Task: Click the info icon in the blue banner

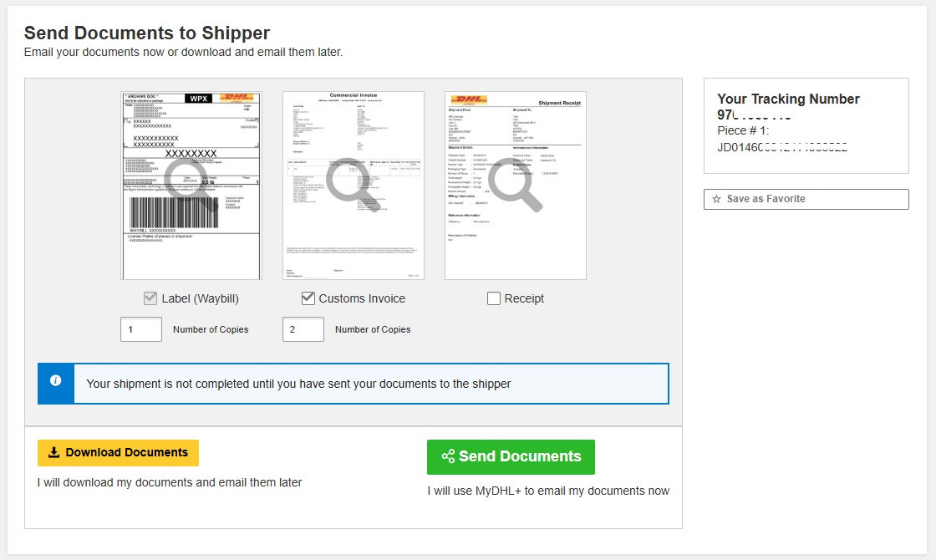Action: (x=56, y=380)
